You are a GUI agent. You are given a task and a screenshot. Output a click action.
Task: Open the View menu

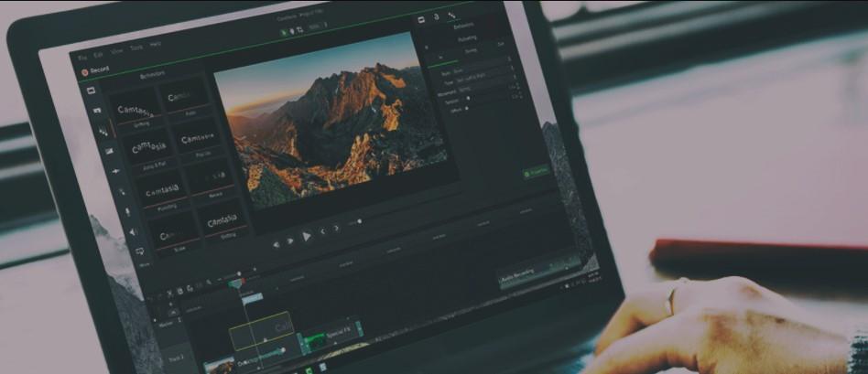click(x=117, y=51)
